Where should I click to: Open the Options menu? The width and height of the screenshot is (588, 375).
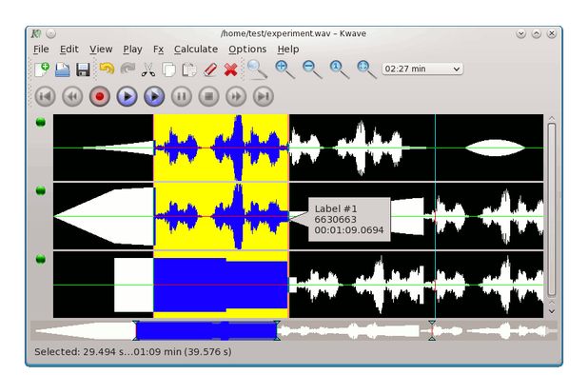pyautogui.click(x=247, y=49)
